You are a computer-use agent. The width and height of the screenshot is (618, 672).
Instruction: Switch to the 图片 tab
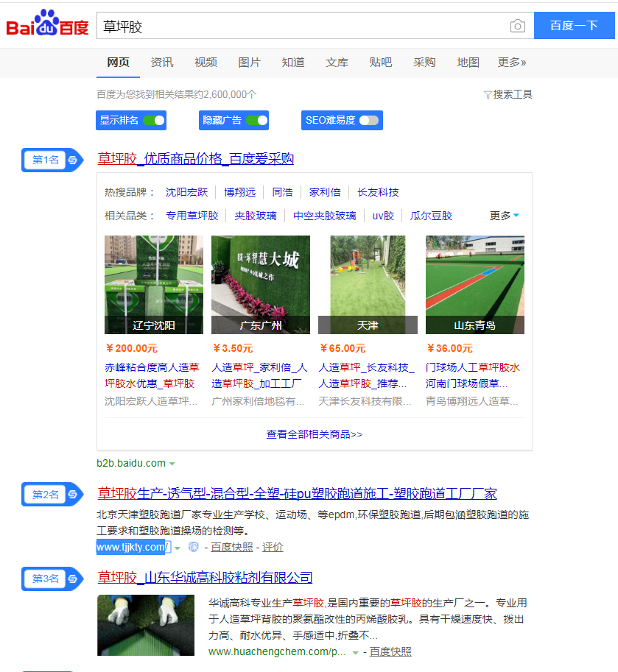coord(250,63)
